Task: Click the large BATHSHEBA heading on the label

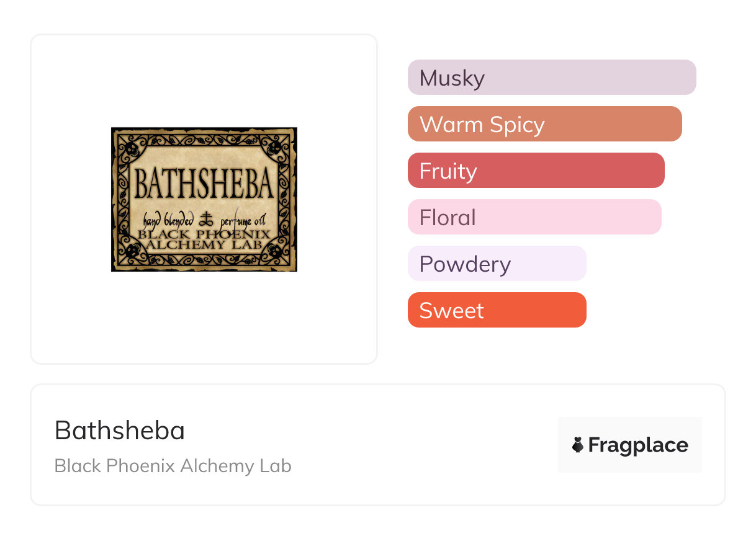Action: pyautogui.click(x=204, y=184)
